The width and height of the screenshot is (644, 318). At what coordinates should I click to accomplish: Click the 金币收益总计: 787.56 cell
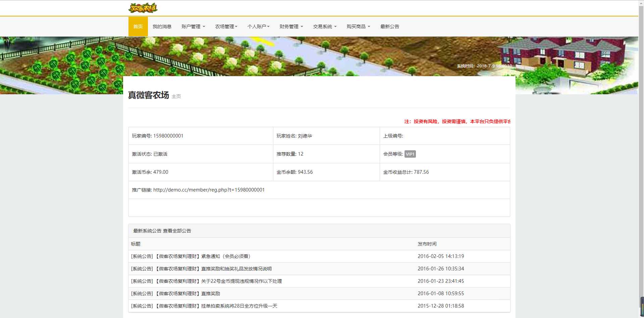[445, 172]
